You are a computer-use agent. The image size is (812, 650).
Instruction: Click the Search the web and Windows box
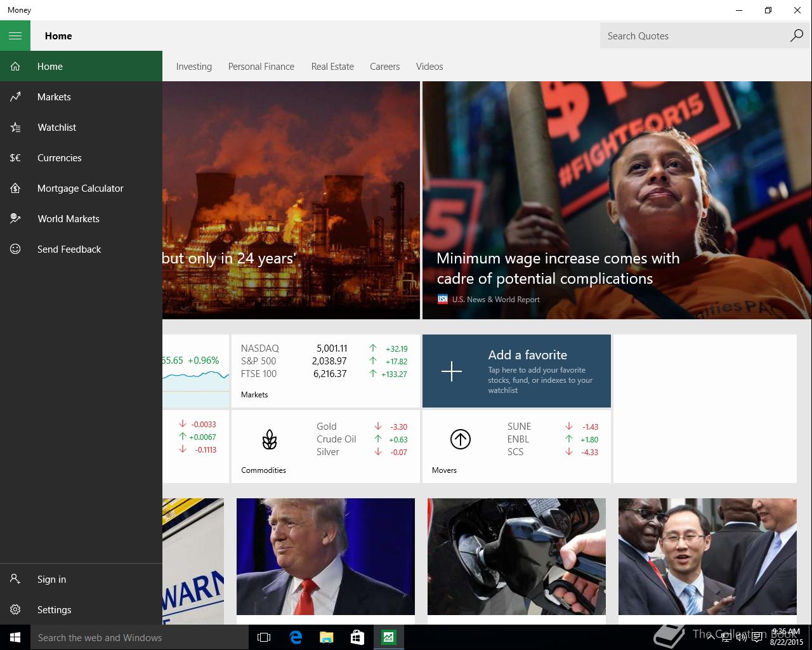140,637
